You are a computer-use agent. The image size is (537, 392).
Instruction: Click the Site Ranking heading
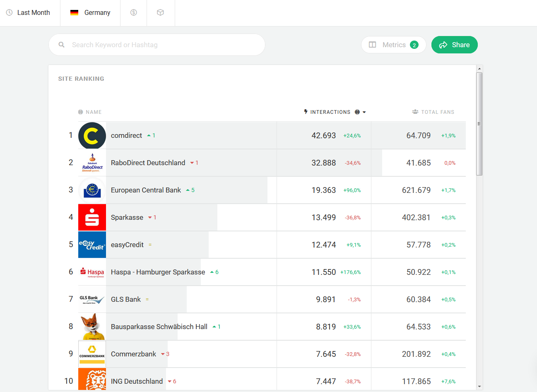tap(81, 79)
